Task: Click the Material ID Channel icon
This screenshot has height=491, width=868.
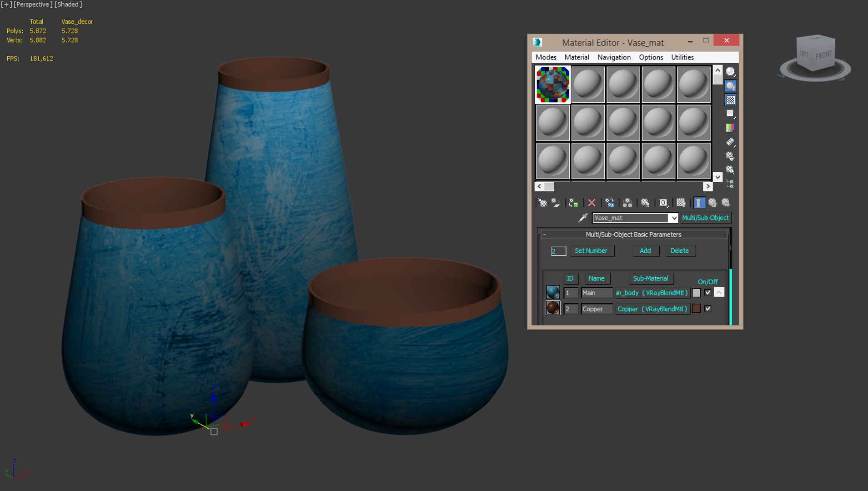Action: pyautogui.click(x=663, y=203)
